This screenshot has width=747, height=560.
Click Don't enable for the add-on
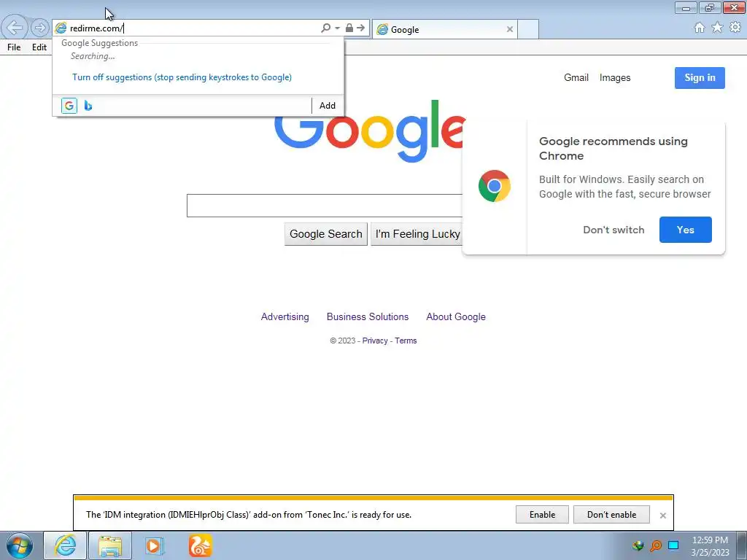coord(611,515)
